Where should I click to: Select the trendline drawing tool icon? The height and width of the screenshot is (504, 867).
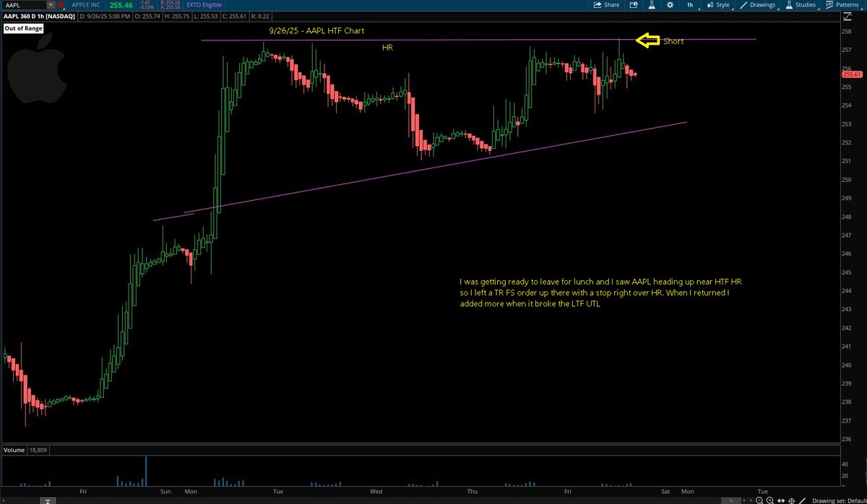click(x=803, y=500)
